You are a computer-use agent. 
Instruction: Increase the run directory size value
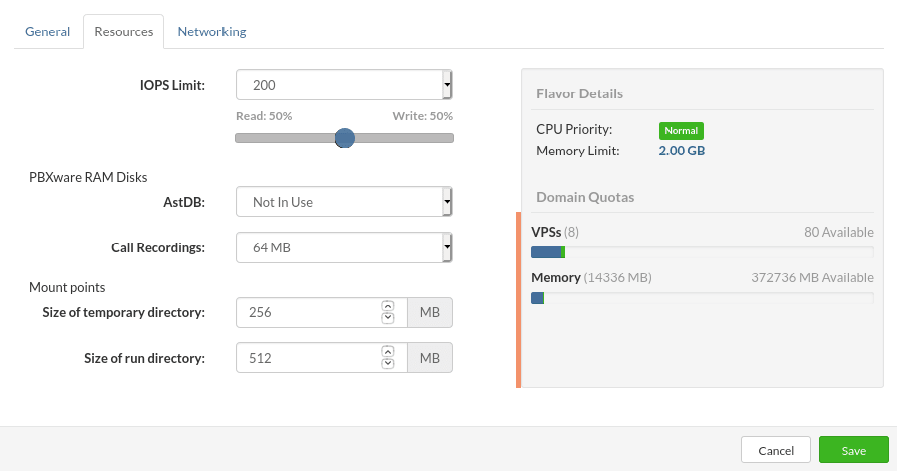click(388, 351)
